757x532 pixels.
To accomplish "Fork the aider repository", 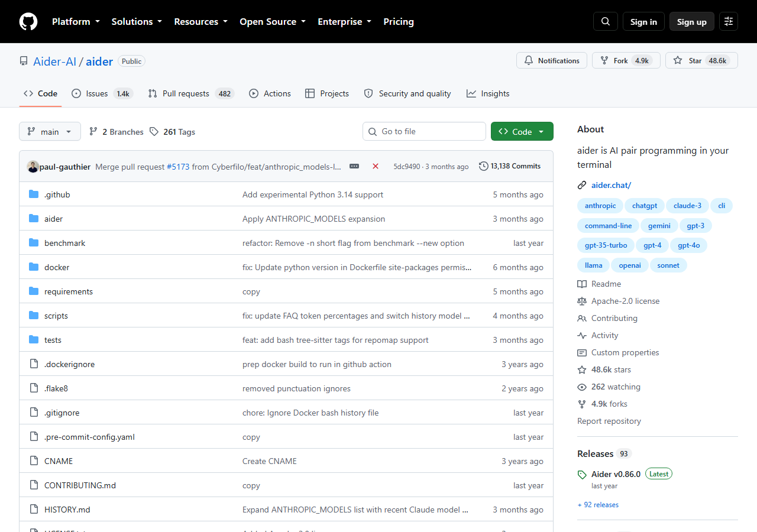I will (x=626, y=60).
